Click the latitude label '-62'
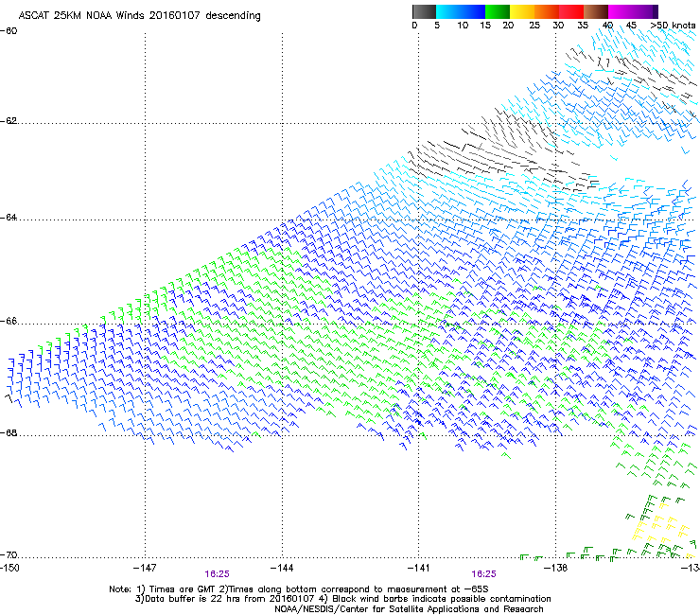Image resolution: width=700 pixels, height=615 pixels. click(x=9, y=120)
